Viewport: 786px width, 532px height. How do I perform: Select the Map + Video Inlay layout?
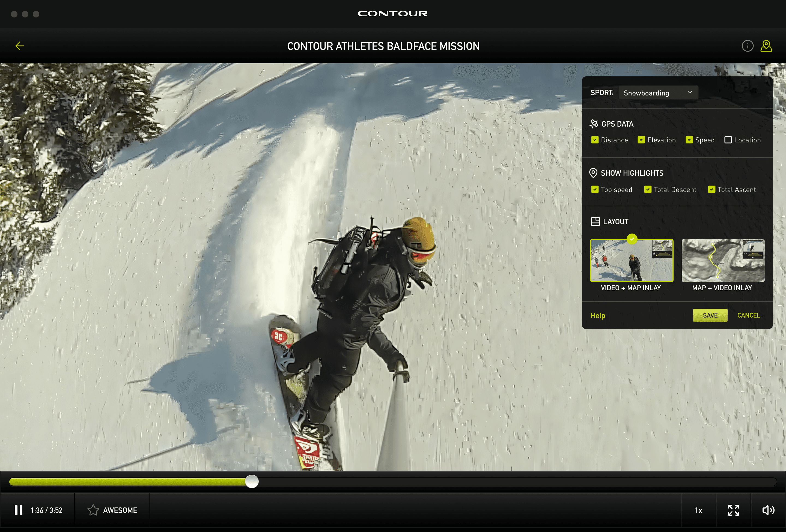click(x=723, y=261)
